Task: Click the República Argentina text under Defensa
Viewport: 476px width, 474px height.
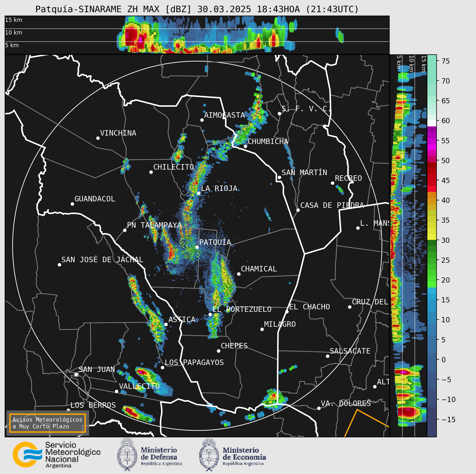Action: point(161,464)
